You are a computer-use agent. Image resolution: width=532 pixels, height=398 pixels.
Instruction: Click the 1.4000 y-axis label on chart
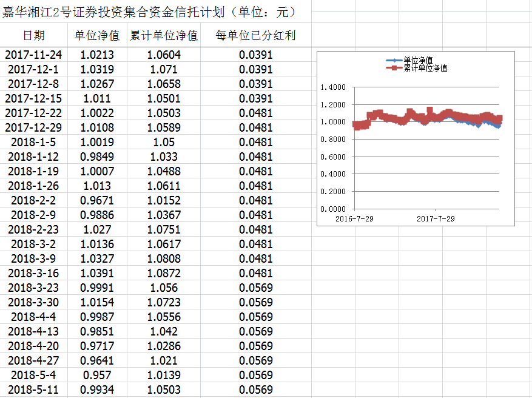[x=332, y=87]
